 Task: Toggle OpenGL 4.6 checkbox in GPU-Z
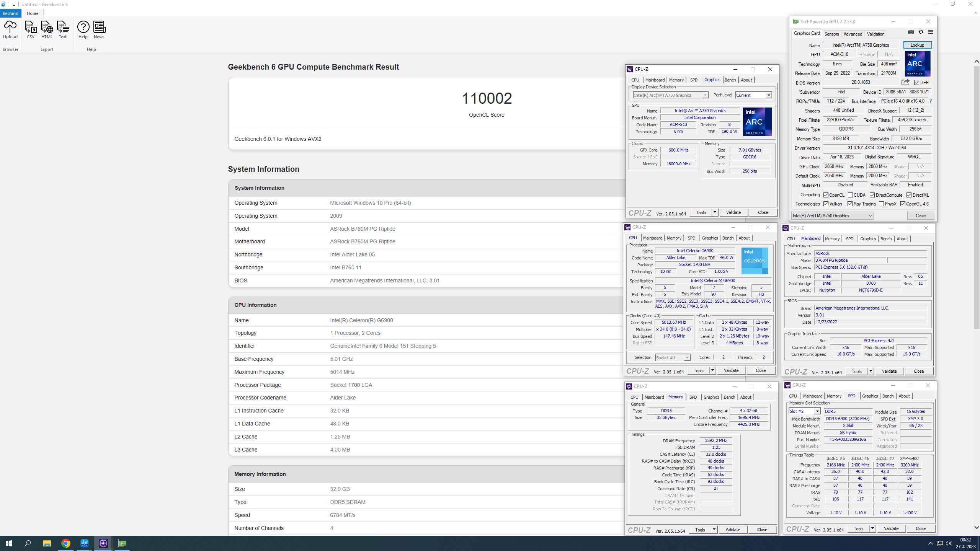tap(903, 204)
